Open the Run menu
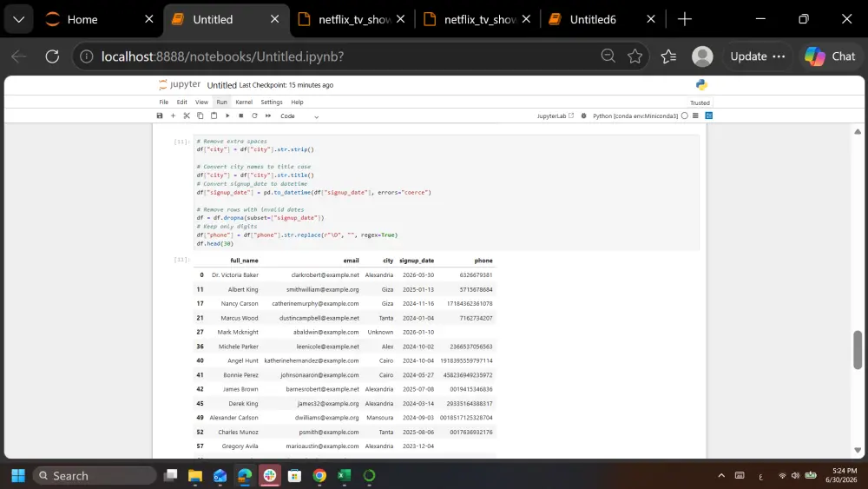The height and width of the screenshot is (489, 868). pos(222,102)
